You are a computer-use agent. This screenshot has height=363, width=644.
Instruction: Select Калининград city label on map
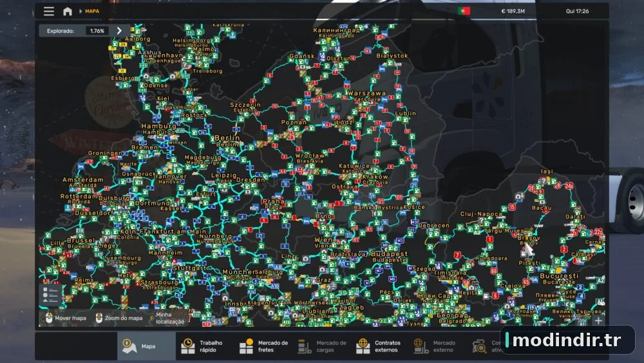pyautogui.click(x=336, y=30)
